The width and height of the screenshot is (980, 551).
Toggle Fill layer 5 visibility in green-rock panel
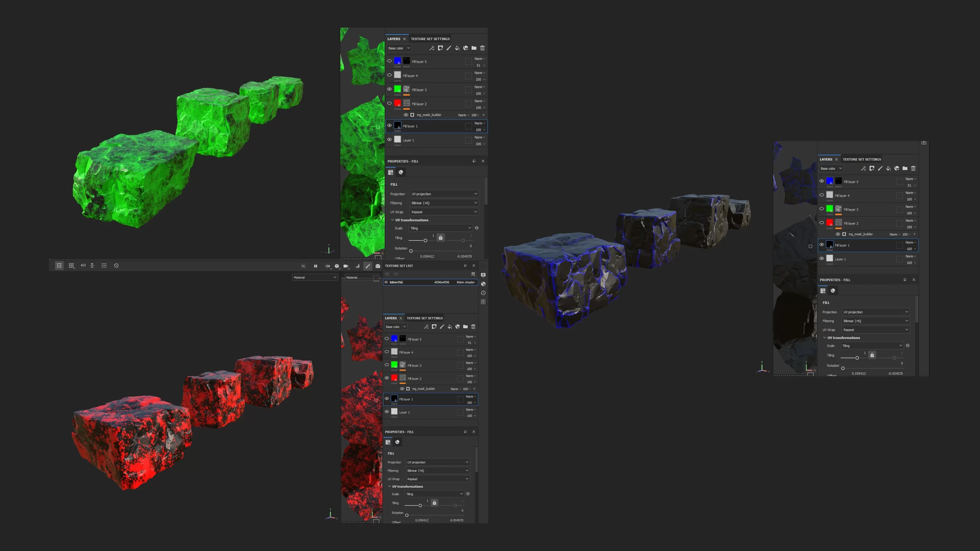click(389, 61)
